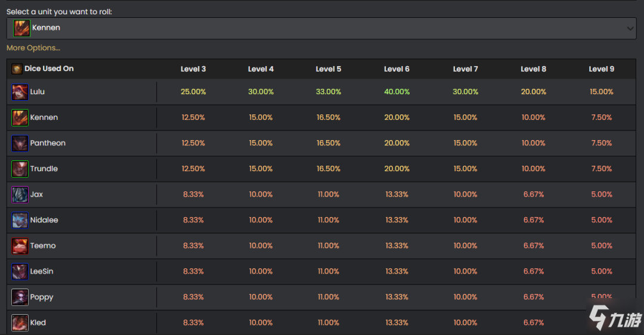This screenshot has width=644, height=335.
Task: Click Kled's Level 7 value 10.00%
Action: click(x=465, y=322)
